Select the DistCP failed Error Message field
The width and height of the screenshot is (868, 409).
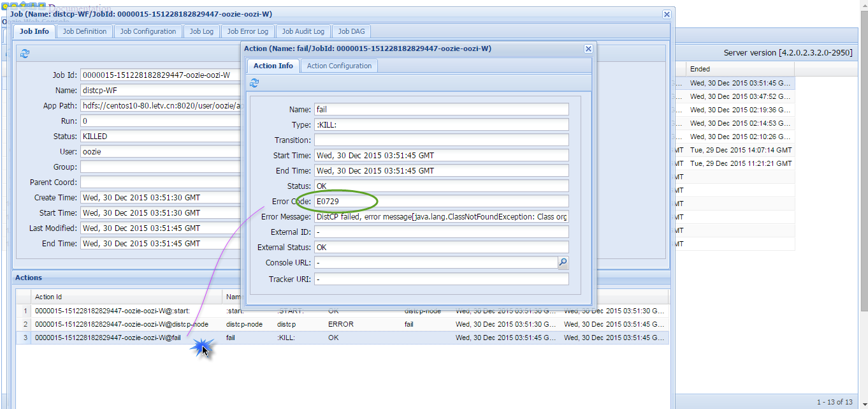(440, 216)
